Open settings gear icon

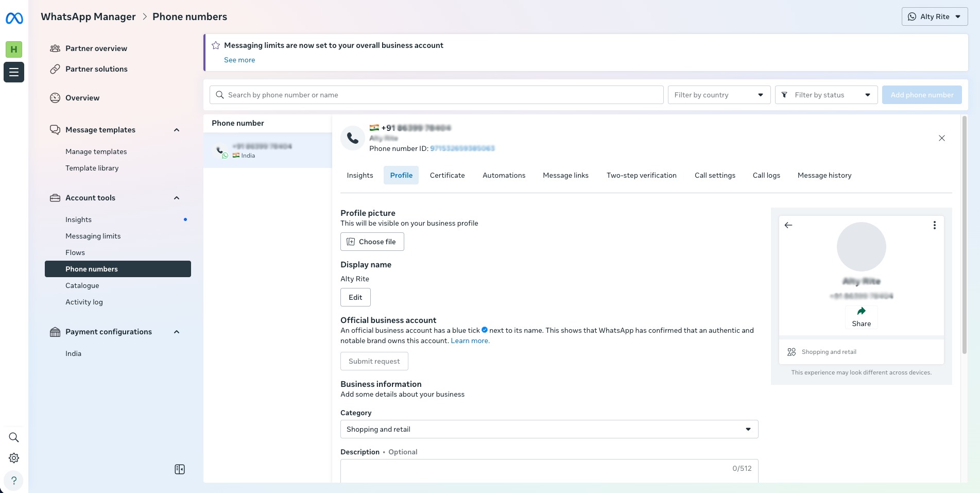pos(14,458)
